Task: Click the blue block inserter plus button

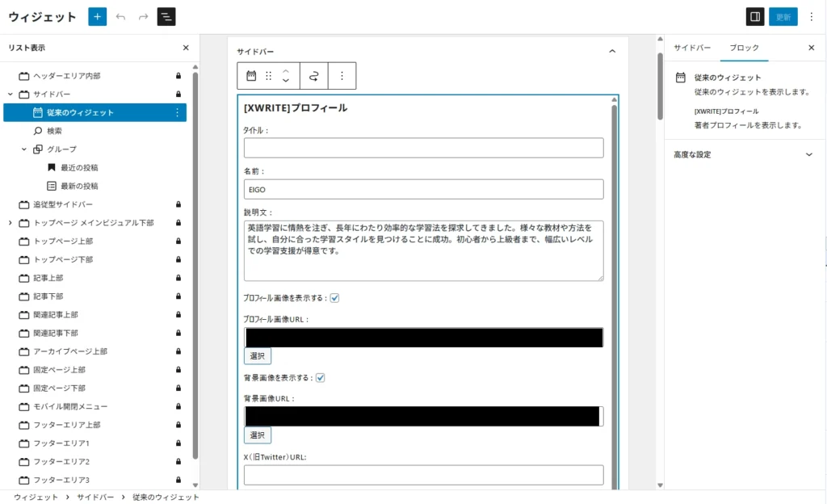Action: [97, 17]
